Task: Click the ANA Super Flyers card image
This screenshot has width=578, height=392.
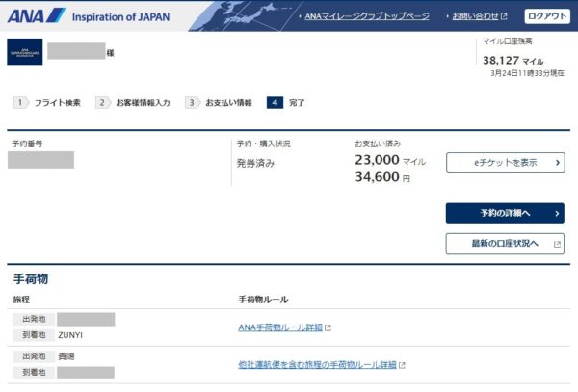Action: (24, 52)
